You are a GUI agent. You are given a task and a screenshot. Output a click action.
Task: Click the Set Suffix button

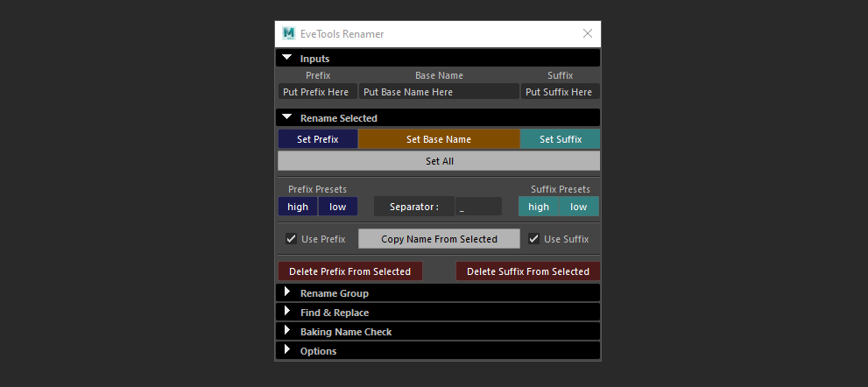[x=561, y=139]
